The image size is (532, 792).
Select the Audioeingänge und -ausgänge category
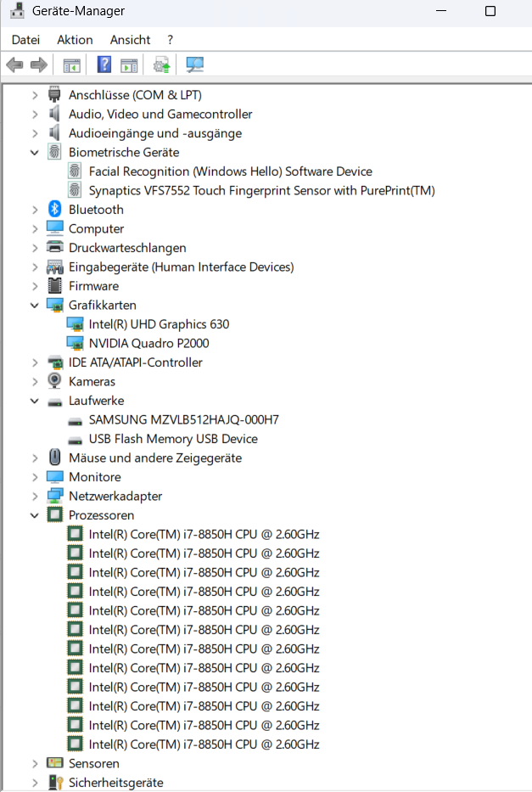(x=155, y=132)
